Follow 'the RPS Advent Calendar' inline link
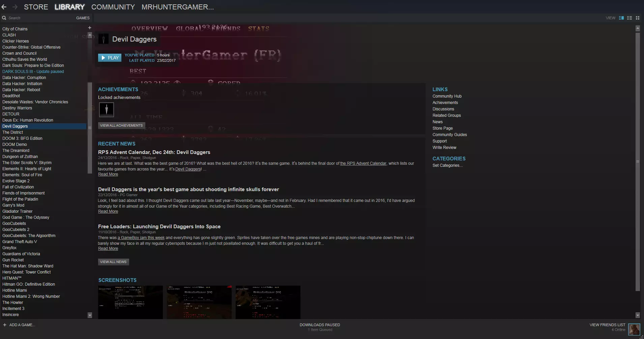The width and height of the screenshot is (644, 339). click(363, 163)
